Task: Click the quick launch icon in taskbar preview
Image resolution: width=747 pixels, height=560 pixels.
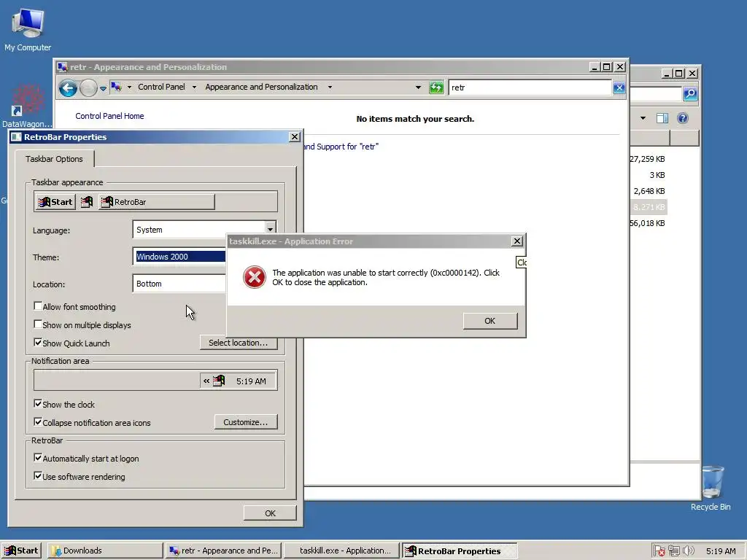Action: point(87,202)
